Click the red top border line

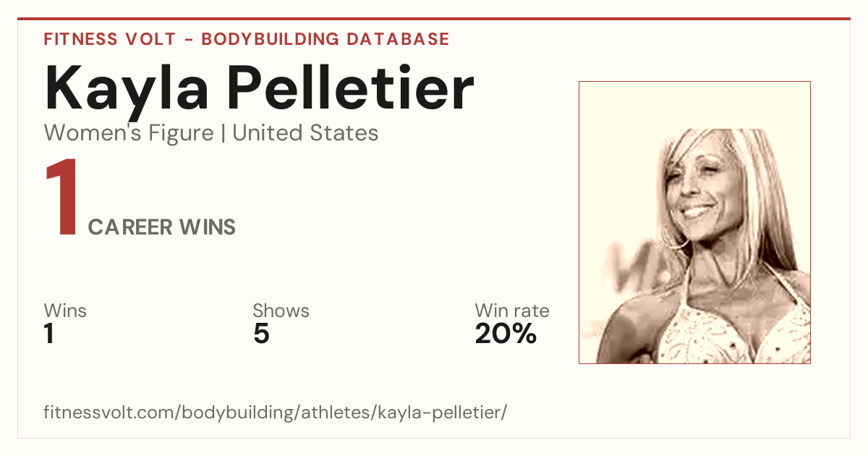[434, 19]
